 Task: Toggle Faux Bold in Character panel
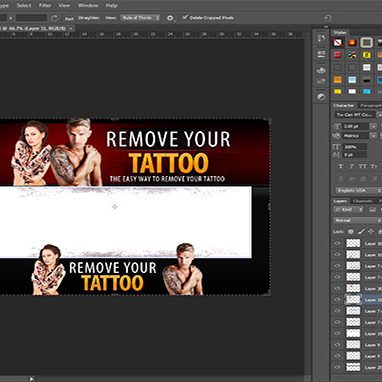pos(341,166)
